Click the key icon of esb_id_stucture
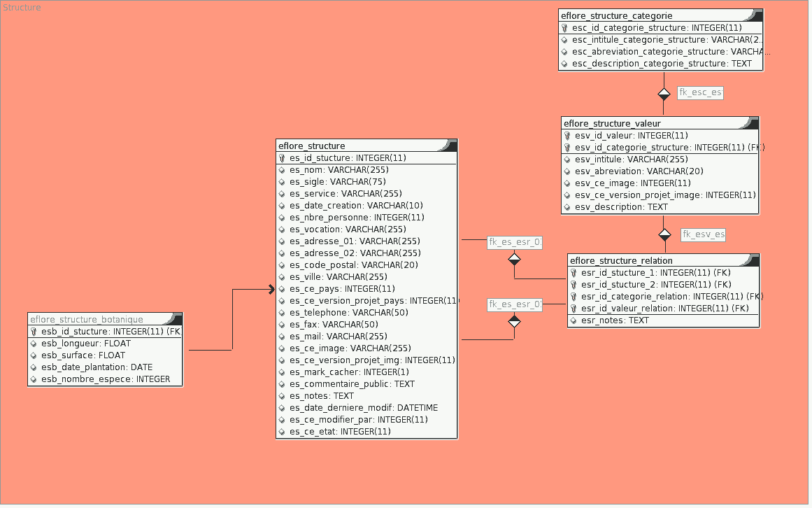 tap(34, 332)
